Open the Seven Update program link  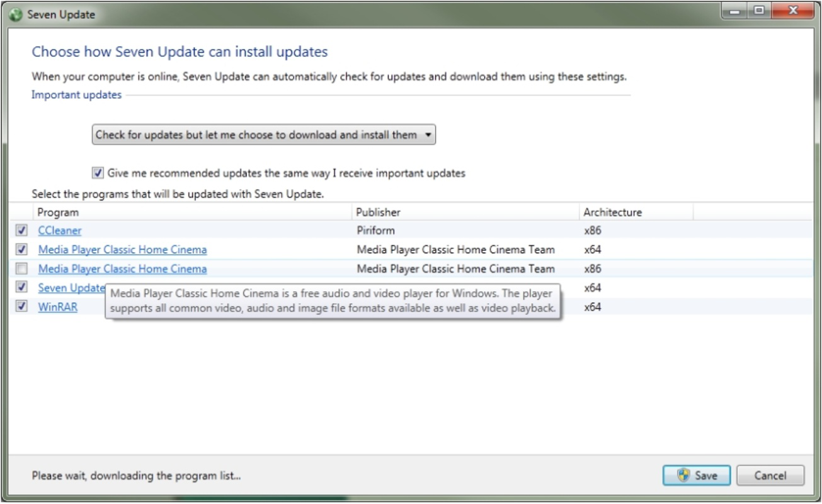click(71, 288)
